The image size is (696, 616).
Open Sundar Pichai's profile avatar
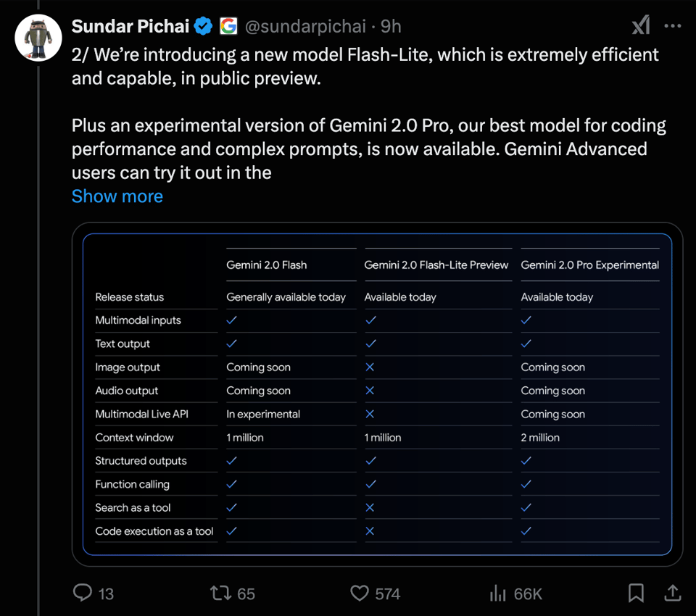click(38, 38)
